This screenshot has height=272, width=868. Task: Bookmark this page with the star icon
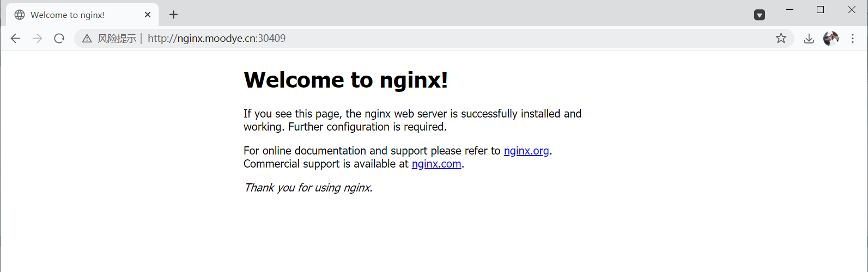[x=781, y=38]
